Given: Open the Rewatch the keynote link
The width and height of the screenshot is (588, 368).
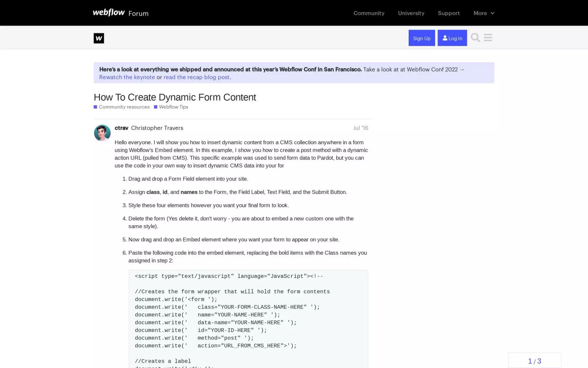Looking at the screenshot, I should point(127,77).
